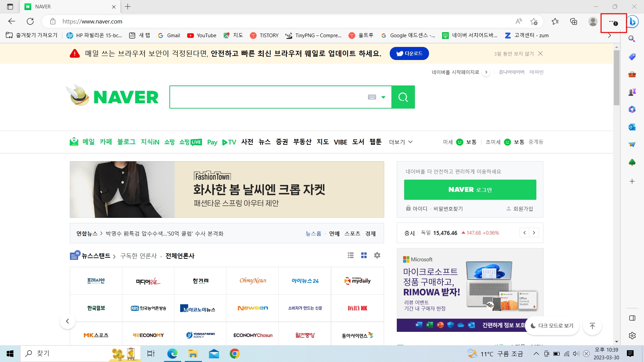Click the NAVER 로그인 button

(x=470, y=190)
